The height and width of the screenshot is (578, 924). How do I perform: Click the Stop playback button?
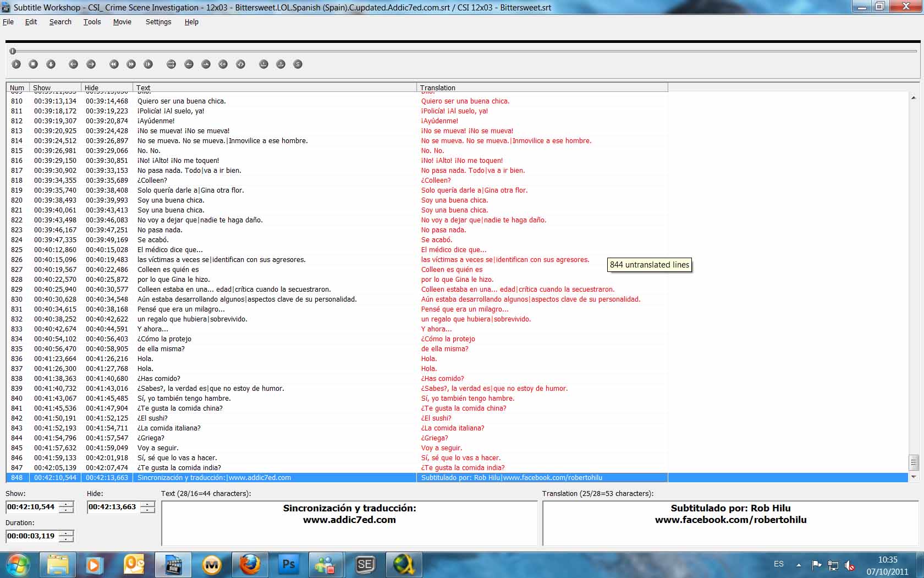click(34, 64)
